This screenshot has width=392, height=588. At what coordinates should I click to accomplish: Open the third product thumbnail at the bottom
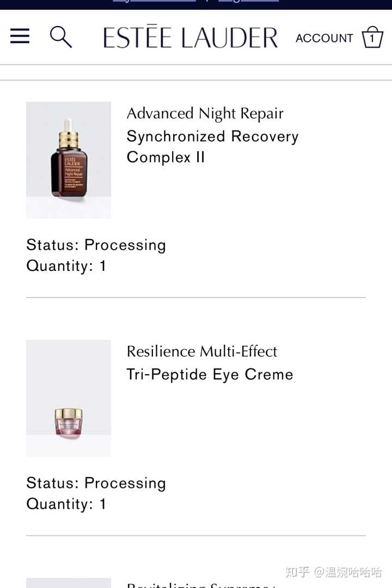[x=69, y=583]
